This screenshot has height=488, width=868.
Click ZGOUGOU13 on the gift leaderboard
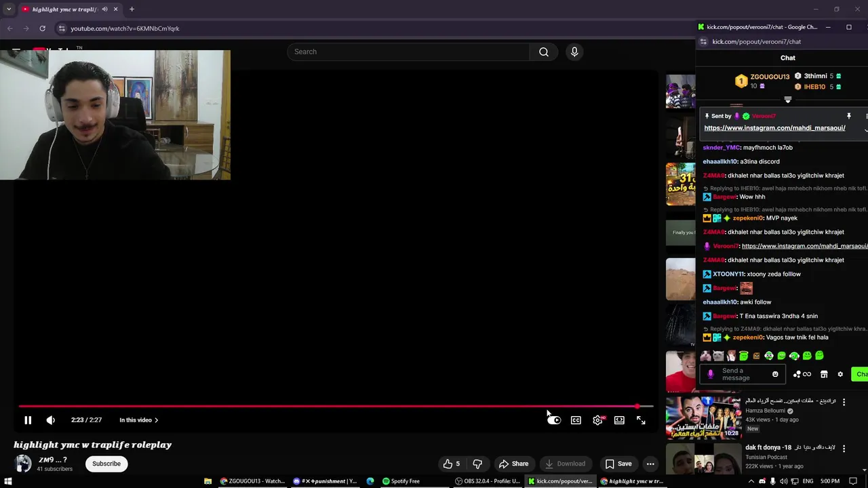coord(770,77)
